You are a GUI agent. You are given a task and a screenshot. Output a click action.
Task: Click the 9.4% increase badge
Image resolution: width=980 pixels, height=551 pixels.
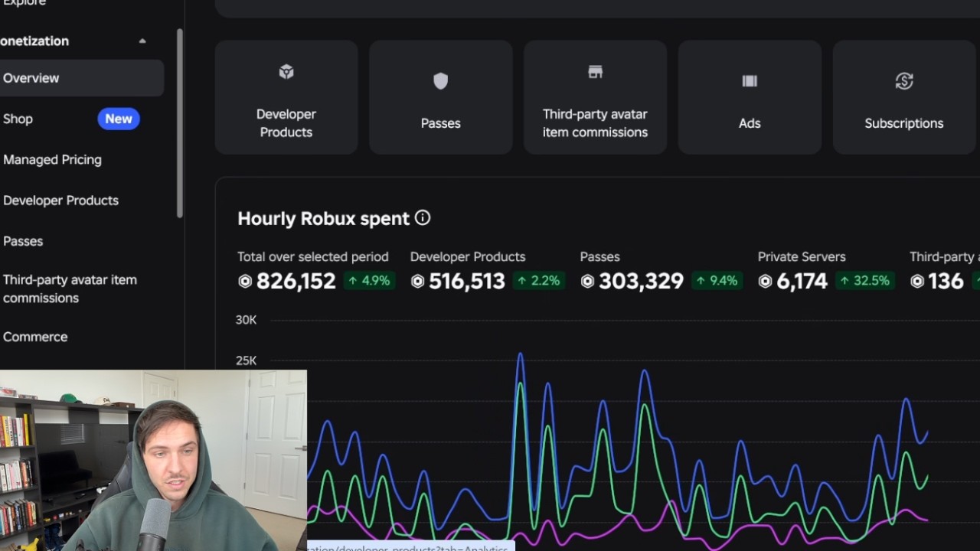coord(717,281)
